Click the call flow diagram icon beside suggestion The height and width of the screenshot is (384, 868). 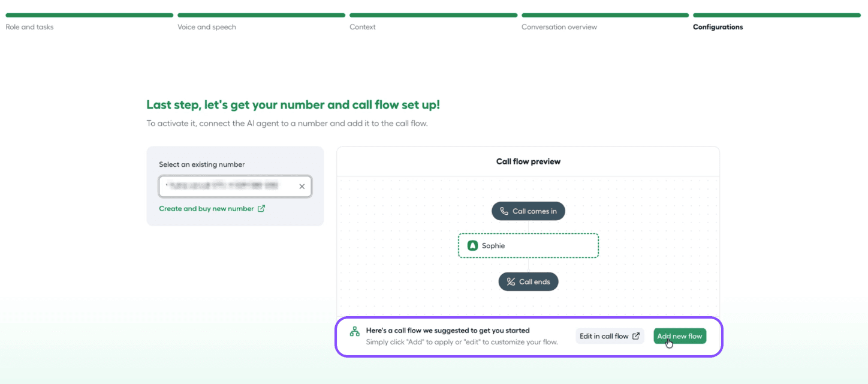(355, 331)
